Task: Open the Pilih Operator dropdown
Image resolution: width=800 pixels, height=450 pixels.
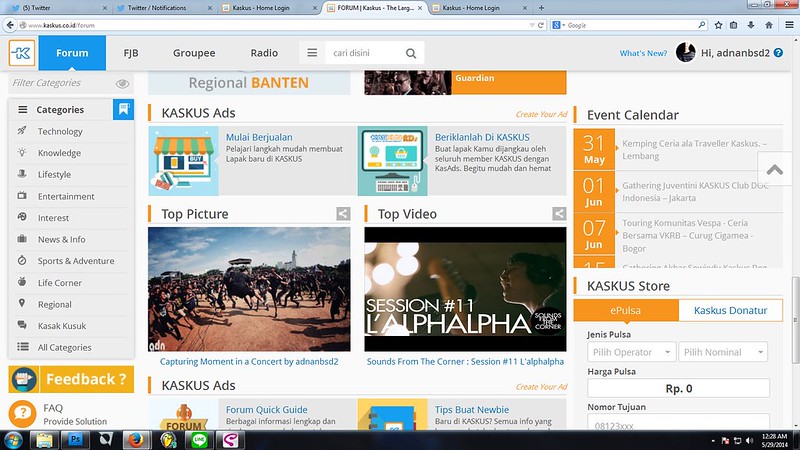Action: click(632, 352)
